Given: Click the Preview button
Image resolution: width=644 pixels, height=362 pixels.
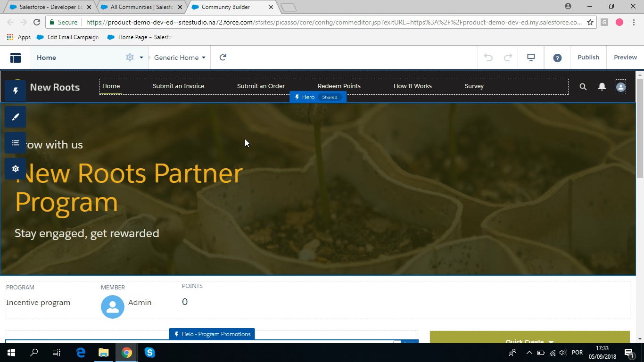Looking at the screenshot, I should click(625, 58).
